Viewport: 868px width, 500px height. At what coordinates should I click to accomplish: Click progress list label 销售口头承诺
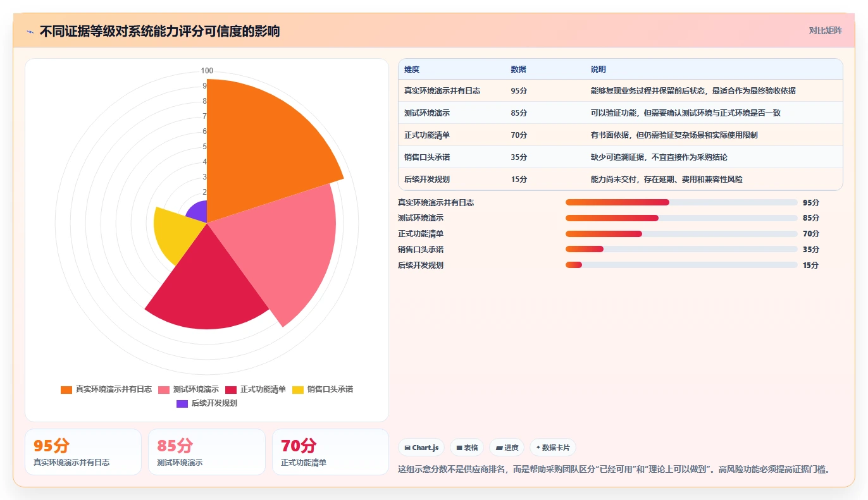(421, 249)
